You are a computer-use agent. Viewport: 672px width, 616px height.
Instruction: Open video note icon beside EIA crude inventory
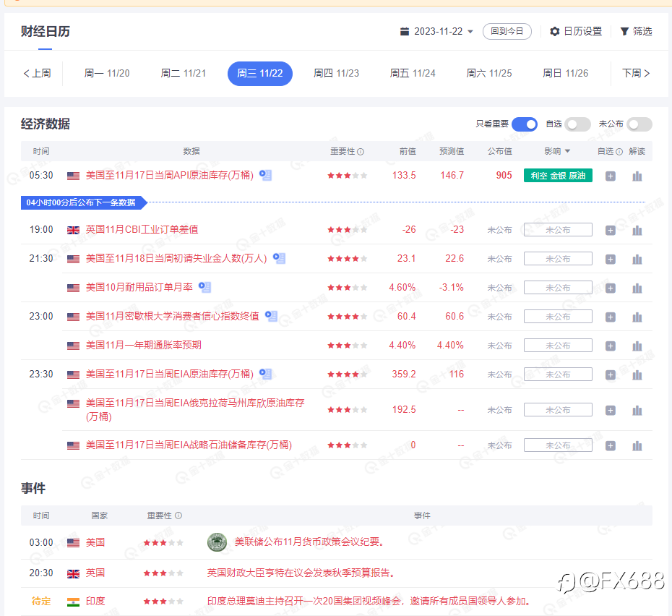(x=266, y=374)
